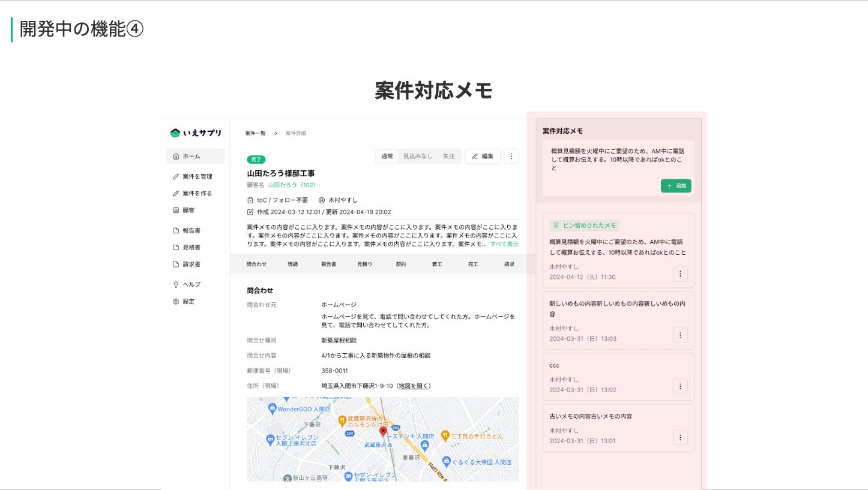Select the 通常 status option
This screenshot has width=868, height=490.
[387, 157]
